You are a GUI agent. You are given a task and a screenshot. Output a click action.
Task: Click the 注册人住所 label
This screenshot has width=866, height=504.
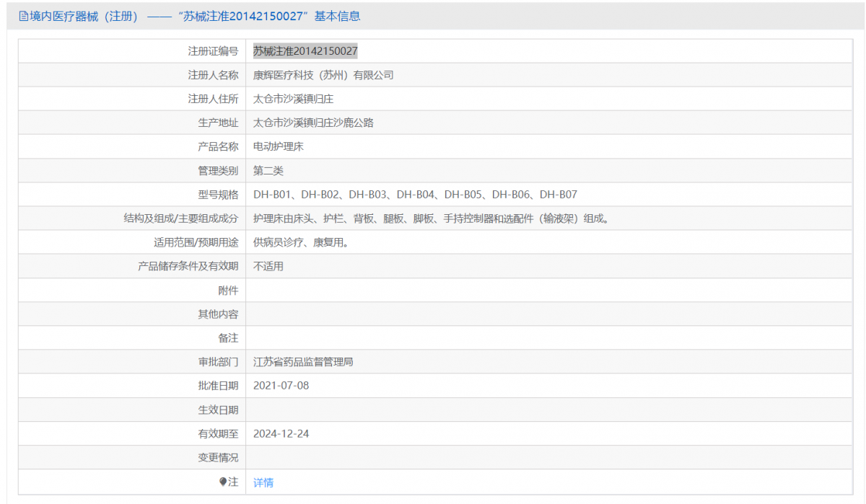213,99
